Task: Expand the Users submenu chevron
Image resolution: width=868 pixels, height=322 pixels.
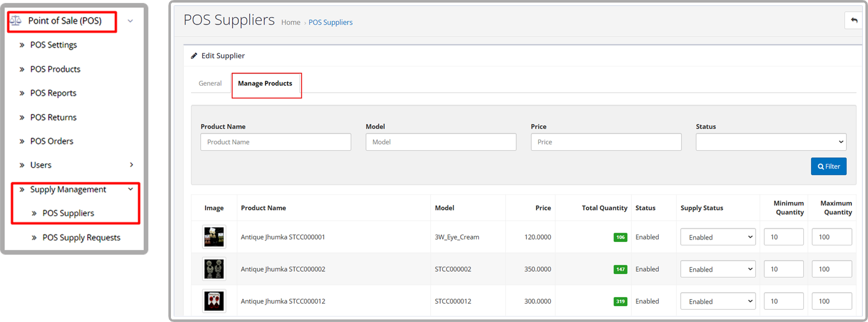Action: coord(131,165)
